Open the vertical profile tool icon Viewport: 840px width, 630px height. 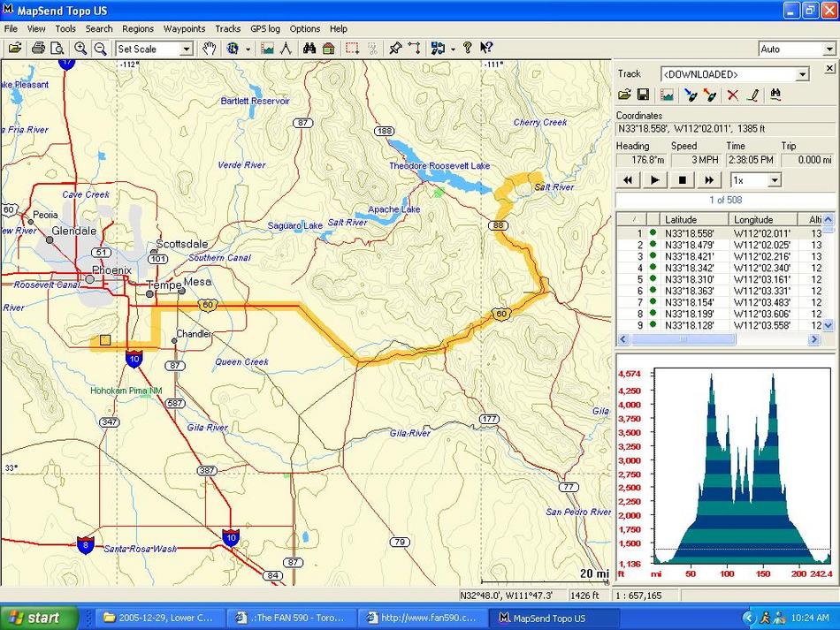[267, 49]
